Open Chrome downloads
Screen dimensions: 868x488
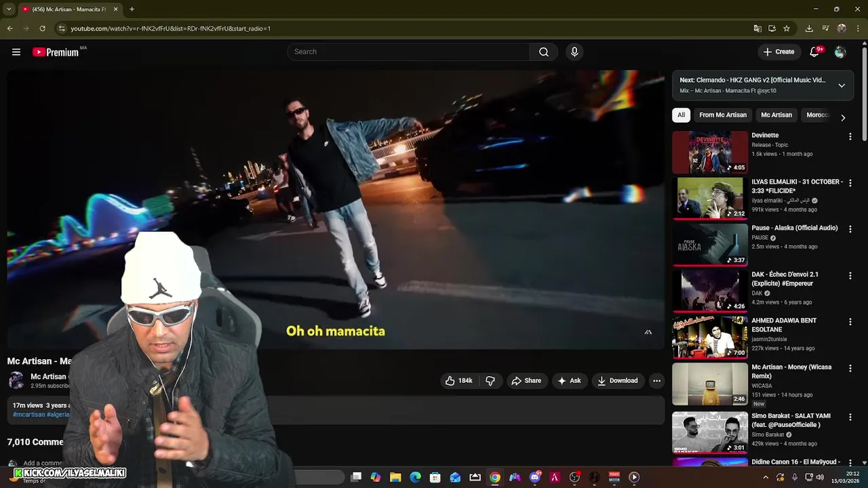[809, 28]
